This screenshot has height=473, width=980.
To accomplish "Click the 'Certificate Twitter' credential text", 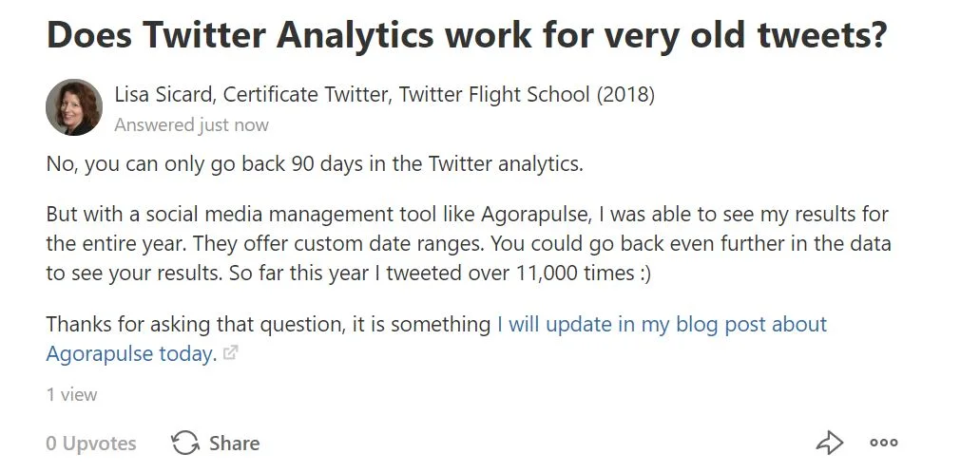I will point(306,94).
